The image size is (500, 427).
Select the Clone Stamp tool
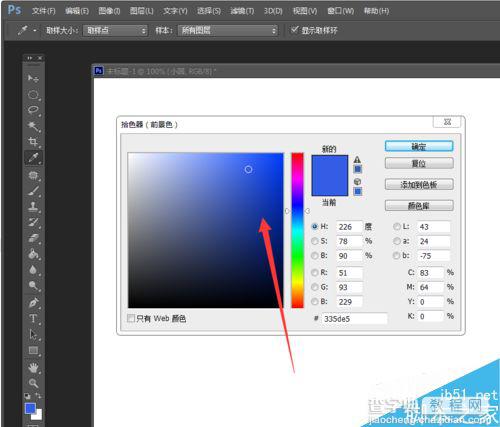(x=33, y=207)
